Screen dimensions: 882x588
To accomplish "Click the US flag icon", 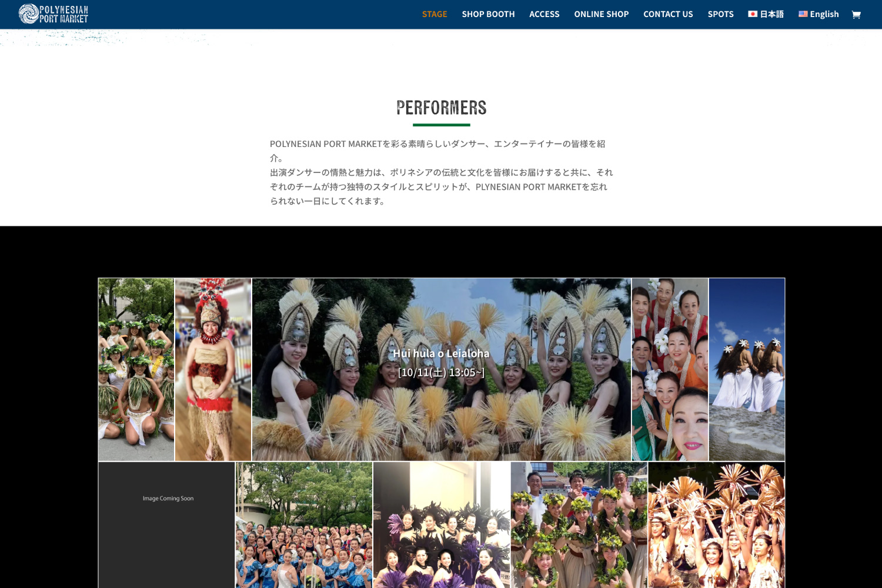I will [802, 14].
